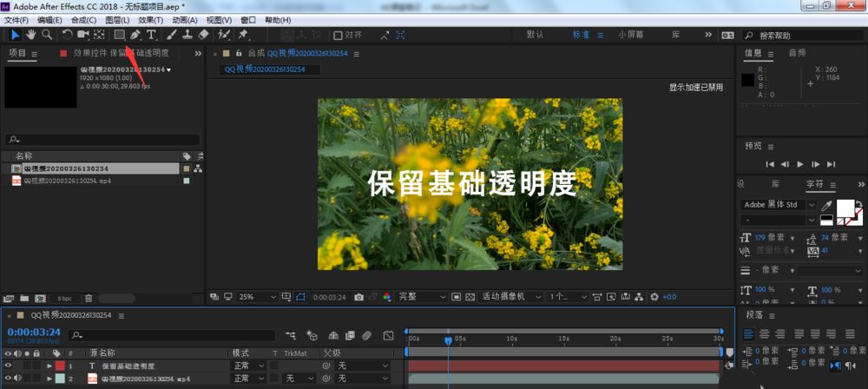Open TrkMat dropdown for mp4 layer
Viewport: 868px width, 389px height.
pyautogui.click(x=299, y=379)
